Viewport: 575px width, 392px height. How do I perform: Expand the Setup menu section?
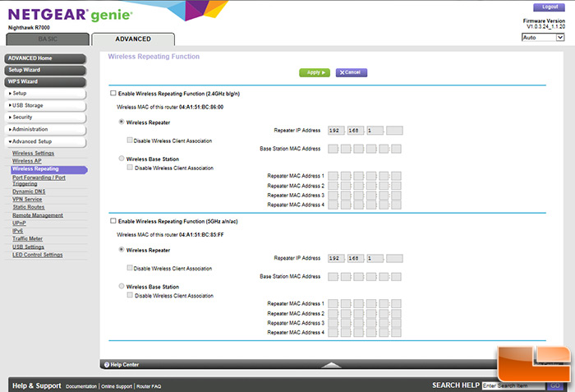click(45, 94)
